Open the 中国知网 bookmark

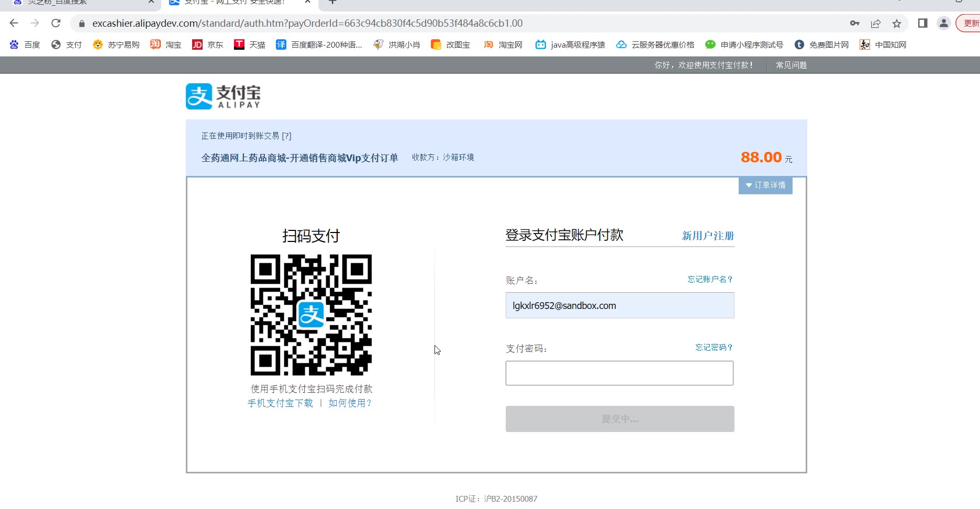[x=883, y=45]
